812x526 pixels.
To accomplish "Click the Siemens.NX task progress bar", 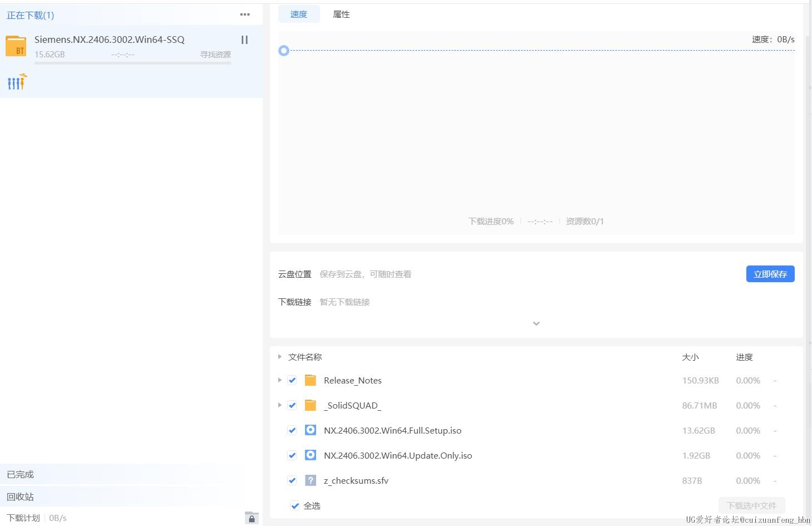I will (132, 63).
